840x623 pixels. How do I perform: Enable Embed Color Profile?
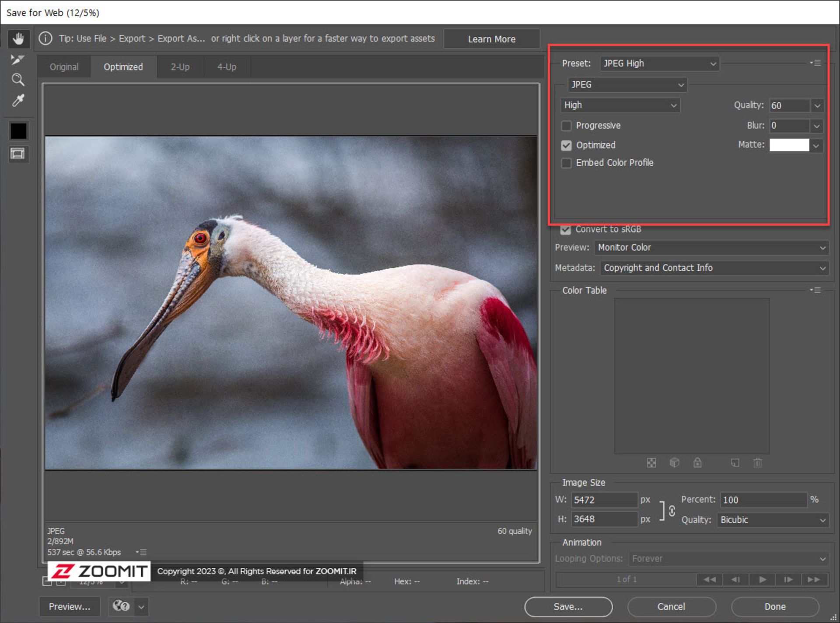click(566, 163)
